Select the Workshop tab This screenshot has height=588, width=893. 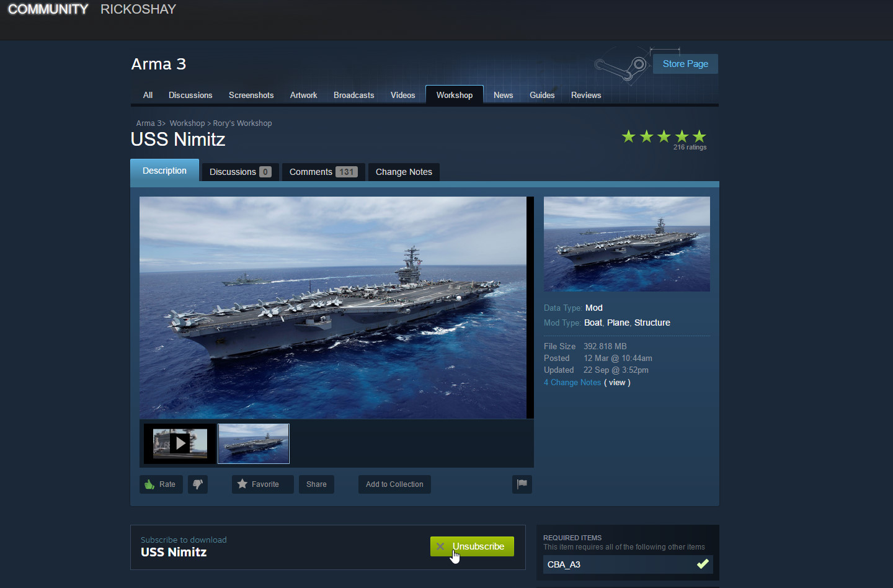coord(455,95)
